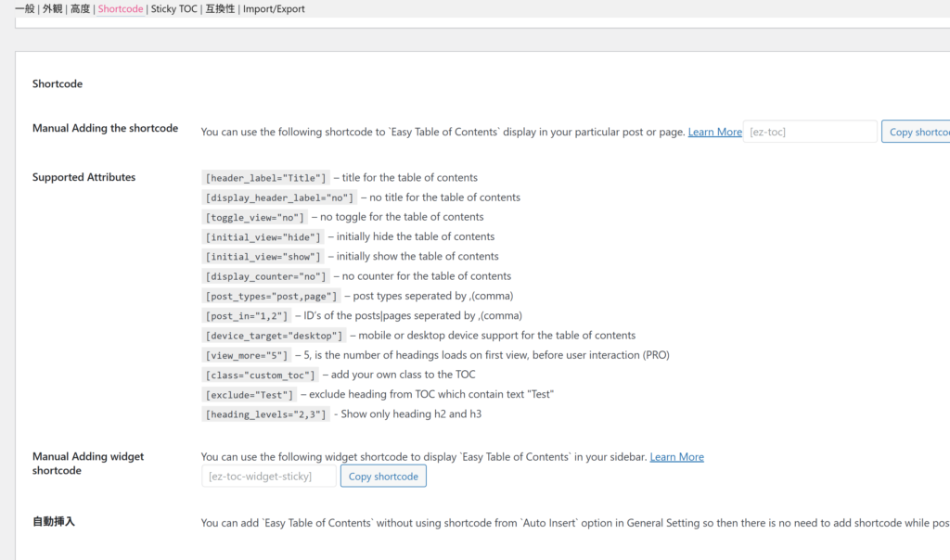Copy the widget sticky shortcode with its button
The width and height of the screenshot is (950, 560).
(383, 477)
